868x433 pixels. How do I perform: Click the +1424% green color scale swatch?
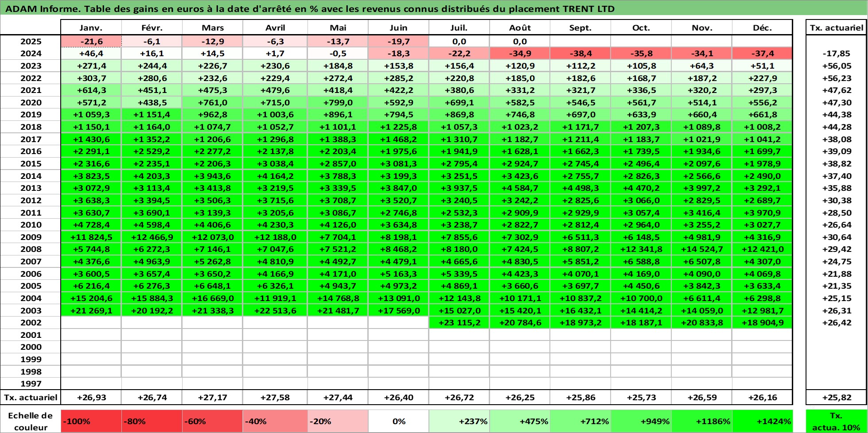pyautogui.click(x=762, y=421)
